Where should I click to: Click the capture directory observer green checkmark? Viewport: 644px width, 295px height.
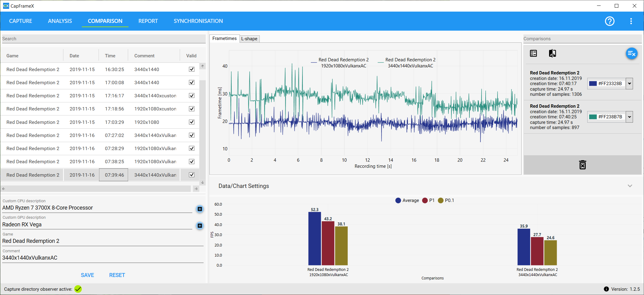pyautogui.click(x=78, y=289)
